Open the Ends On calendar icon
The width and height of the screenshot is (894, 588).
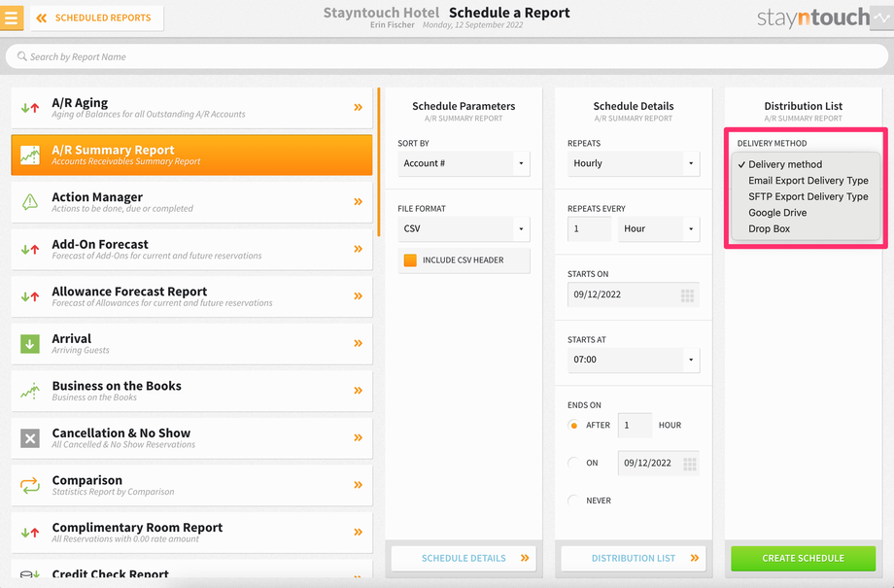(689, 464)
